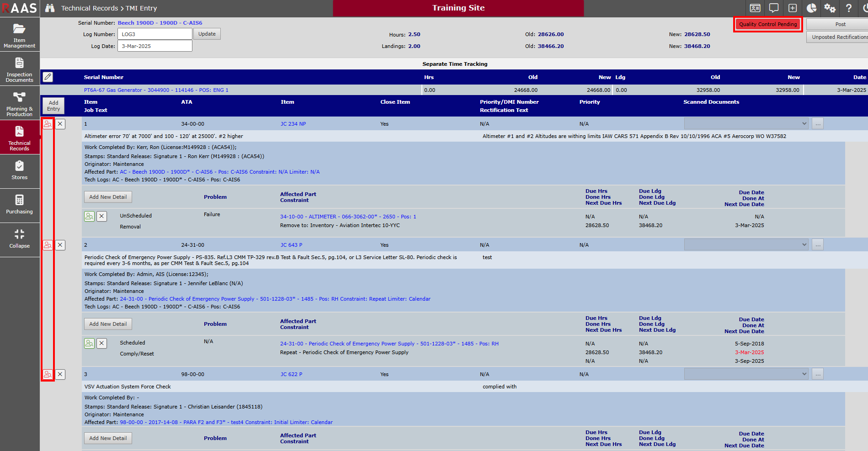The height and width of the screenshot is (451, 868).
Task: Open the pie chart reports icon
Action: [811, 8]
